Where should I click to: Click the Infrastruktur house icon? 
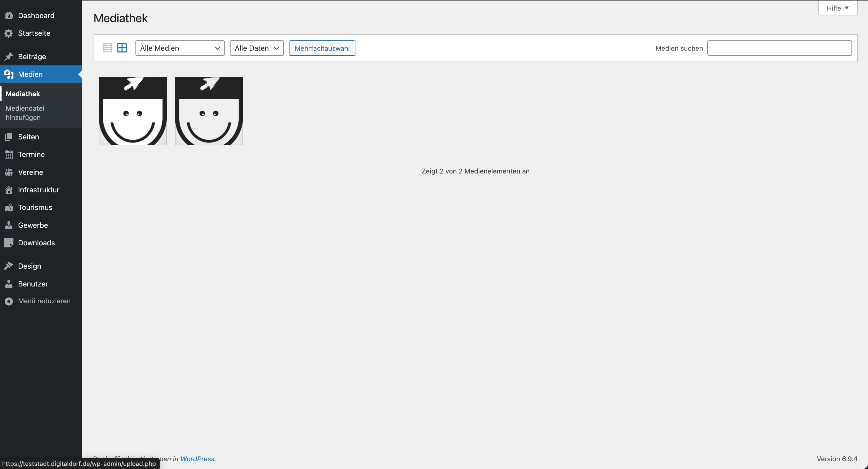pos(9,190)
